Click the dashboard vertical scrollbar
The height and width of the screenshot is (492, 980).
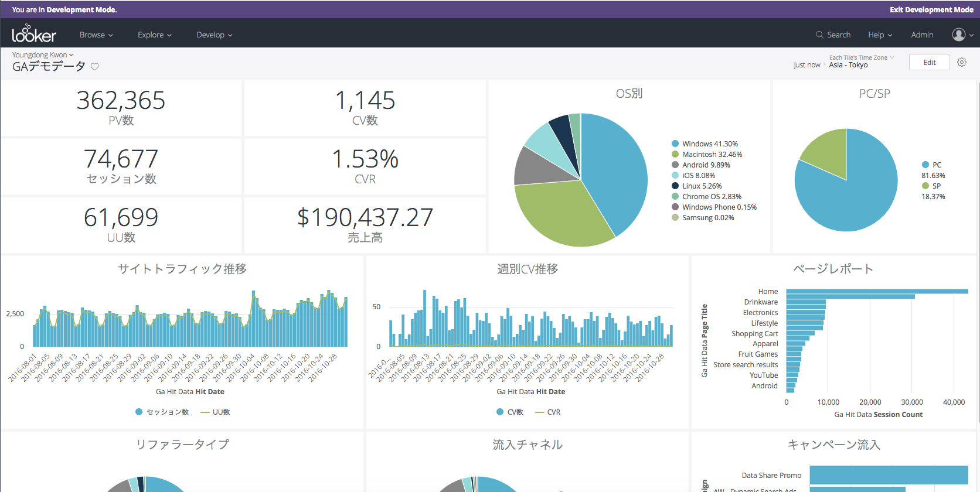[x=978, y=252]
